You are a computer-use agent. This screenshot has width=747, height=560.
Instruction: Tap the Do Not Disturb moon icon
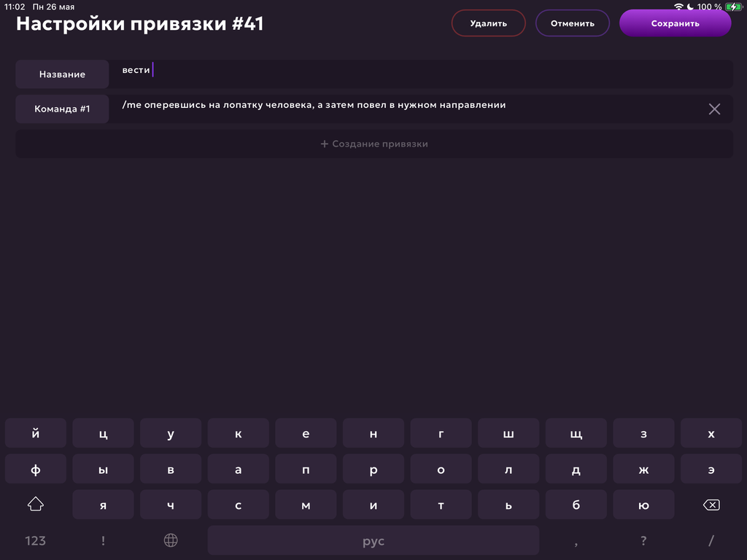(690, 7)
